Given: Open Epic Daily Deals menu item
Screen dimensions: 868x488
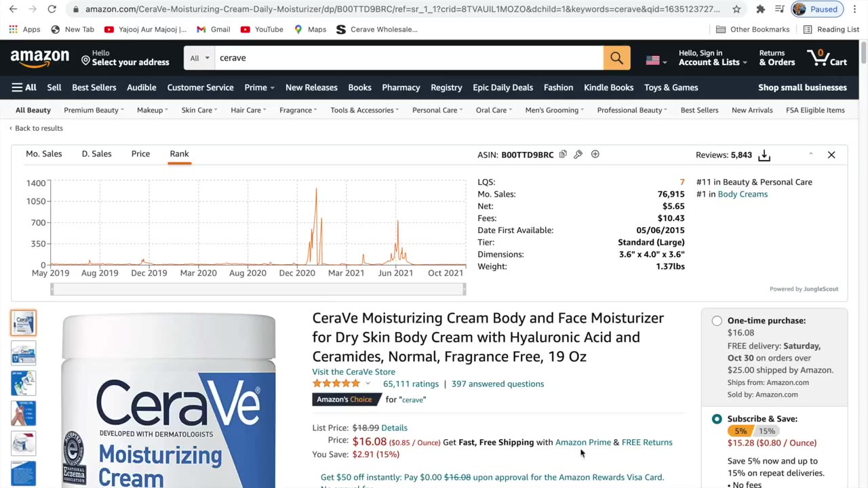Looking at the screenshot, I should (x=502, y=87).
